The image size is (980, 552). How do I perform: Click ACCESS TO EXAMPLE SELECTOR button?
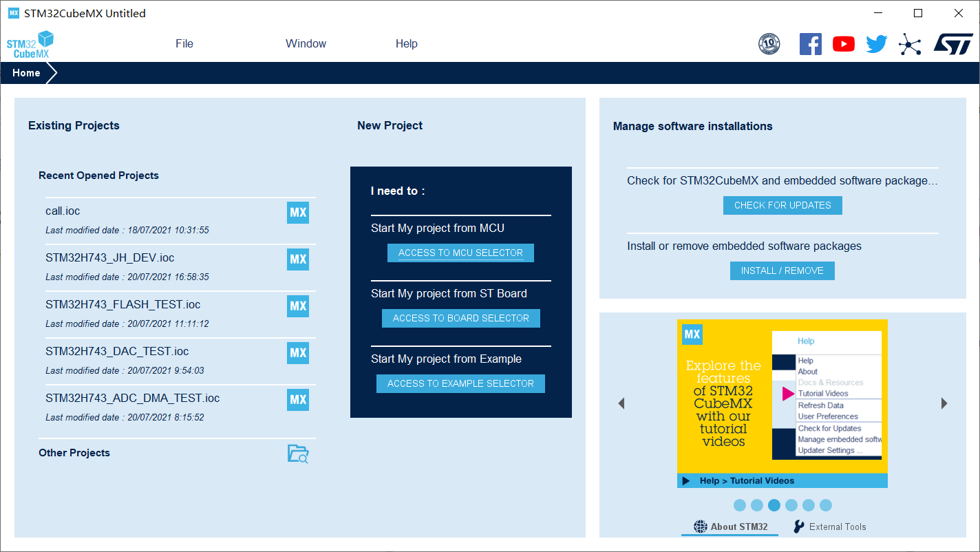[x=461, y=383]
